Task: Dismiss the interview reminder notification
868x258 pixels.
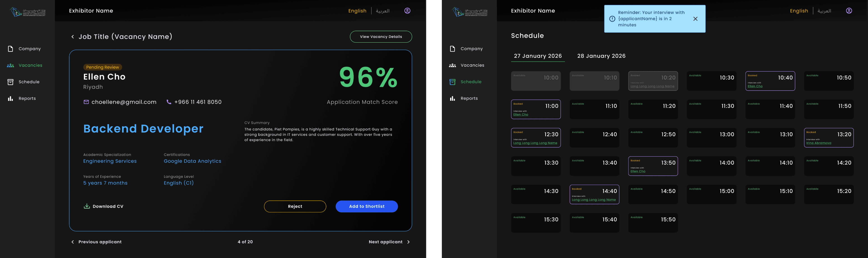Action: [x=695, y=19]
